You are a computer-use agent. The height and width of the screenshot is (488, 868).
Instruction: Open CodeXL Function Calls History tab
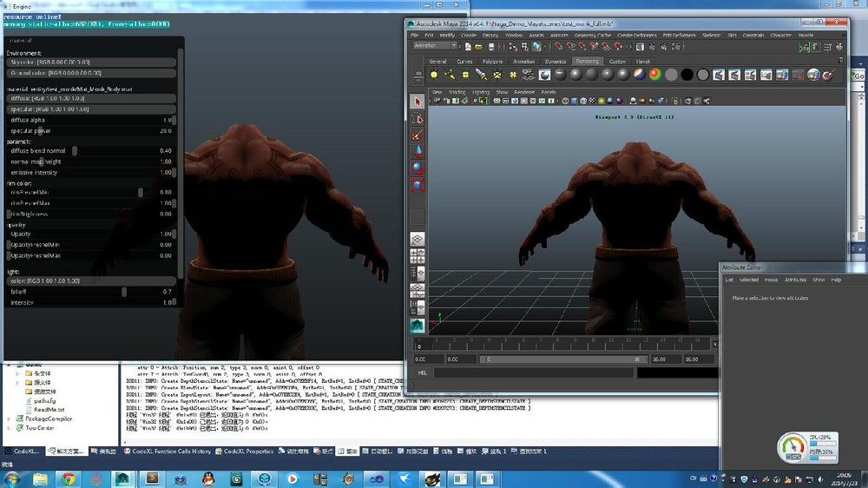pos(168,452)
